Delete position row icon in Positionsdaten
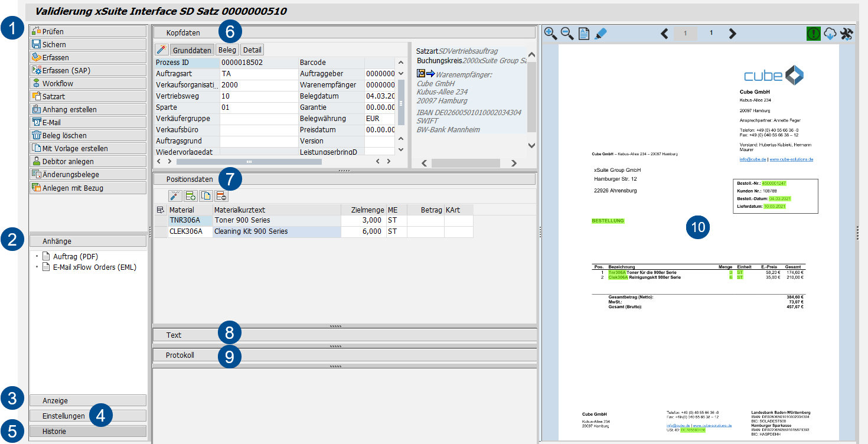This screenshot has height=444, width=868. (x=221, y=196)
